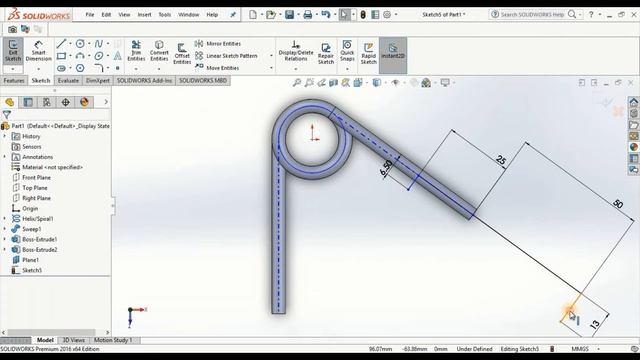The image size is (640, 360).
Task: Click the Rebuild traffic light icon
Action: pos(363,15)
